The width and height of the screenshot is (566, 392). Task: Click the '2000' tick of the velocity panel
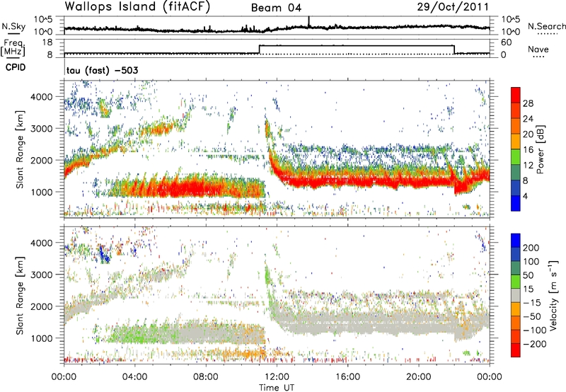(41, 306)
